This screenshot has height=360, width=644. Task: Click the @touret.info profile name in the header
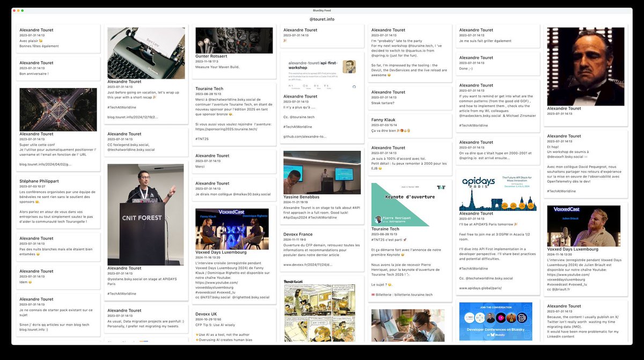322,18
